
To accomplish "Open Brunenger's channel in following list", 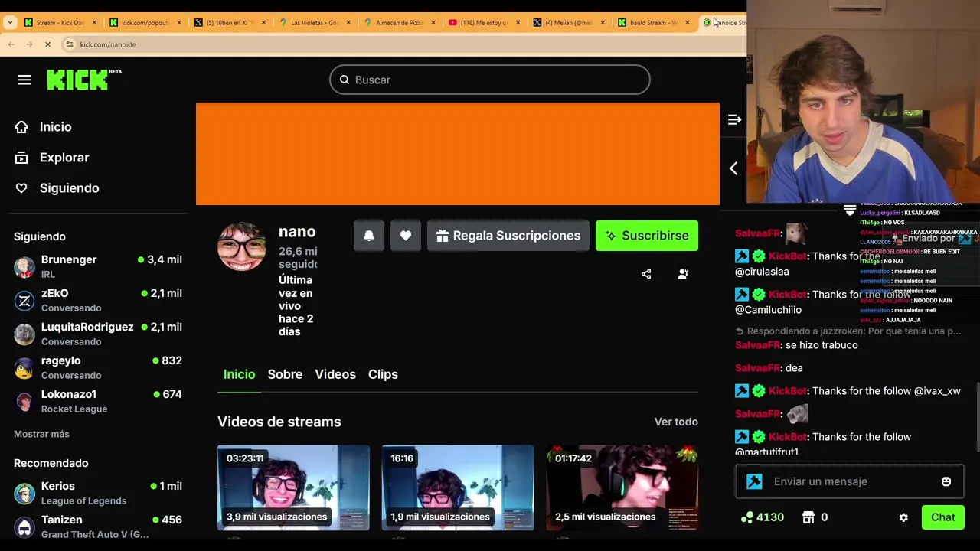I will click(x=98, y=266).
